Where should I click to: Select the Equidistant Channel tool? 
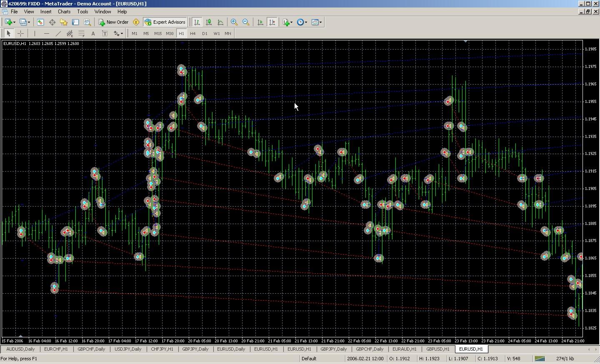70,33
